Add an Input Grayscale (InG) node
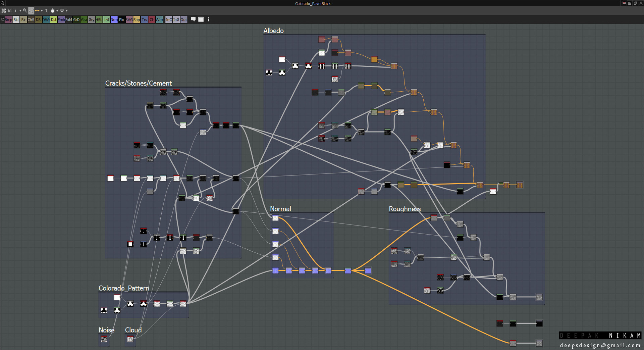Screen dimensions: 644x350 click(x=176, y=20)
